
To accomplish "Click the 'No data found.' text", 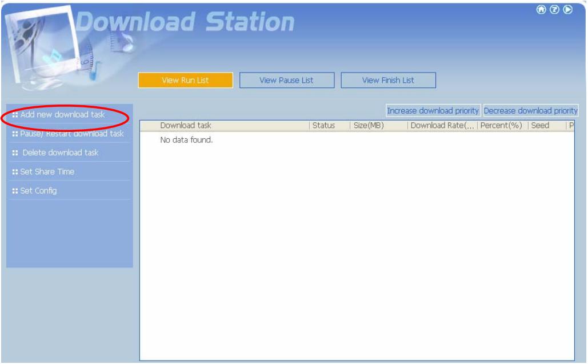I will coord(186,140).
